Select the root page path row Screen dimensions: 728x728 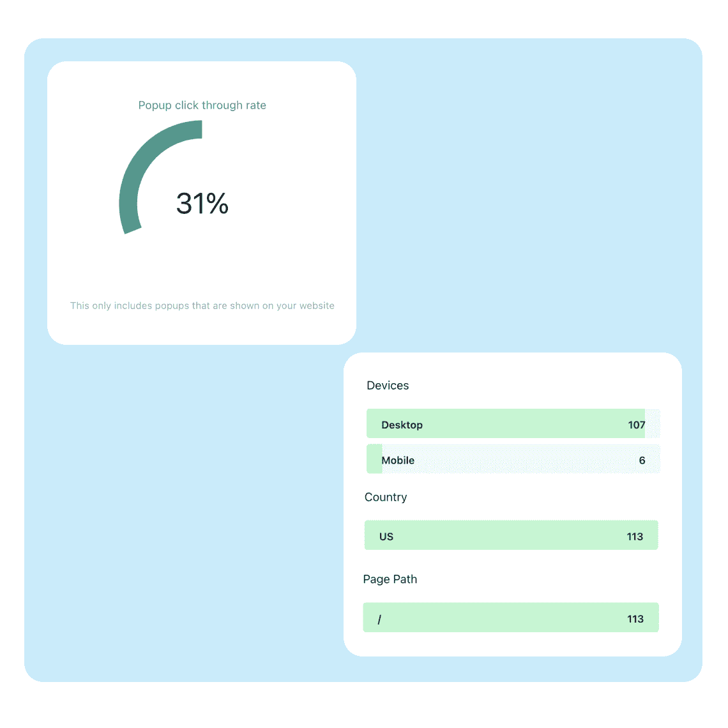[x=511, y=618]
